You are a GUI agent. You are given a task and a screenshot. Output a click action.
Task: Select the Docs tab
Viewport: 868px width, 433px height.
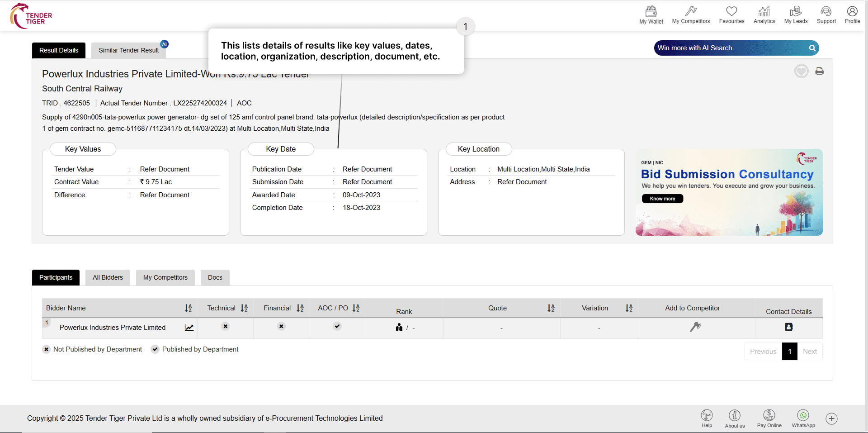pyautogui.click(x=215, y=277)
